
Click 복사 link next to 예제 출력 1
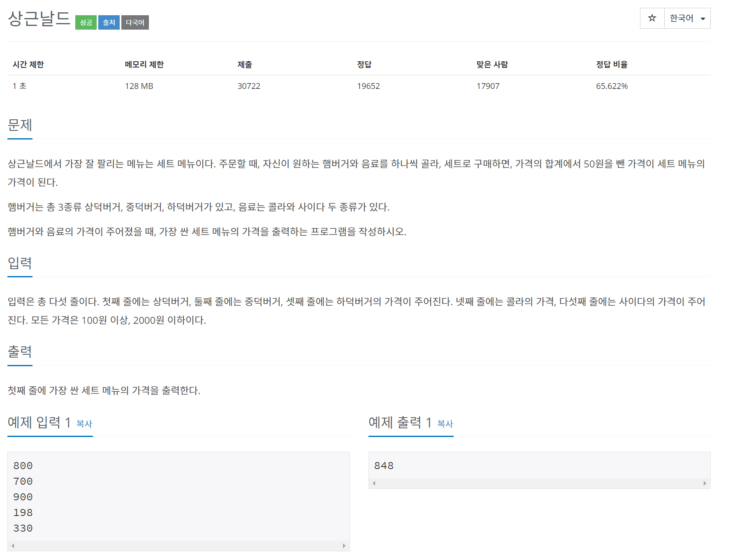pyautogui.click(x=445, y=423)
